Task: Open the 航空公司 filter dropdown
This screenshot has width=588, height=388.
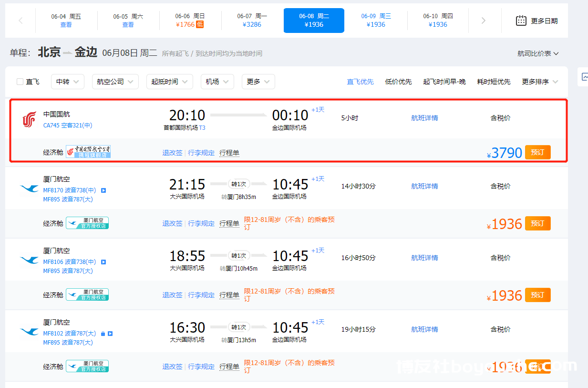Action: pyautogui.click(x=115, y=82)
